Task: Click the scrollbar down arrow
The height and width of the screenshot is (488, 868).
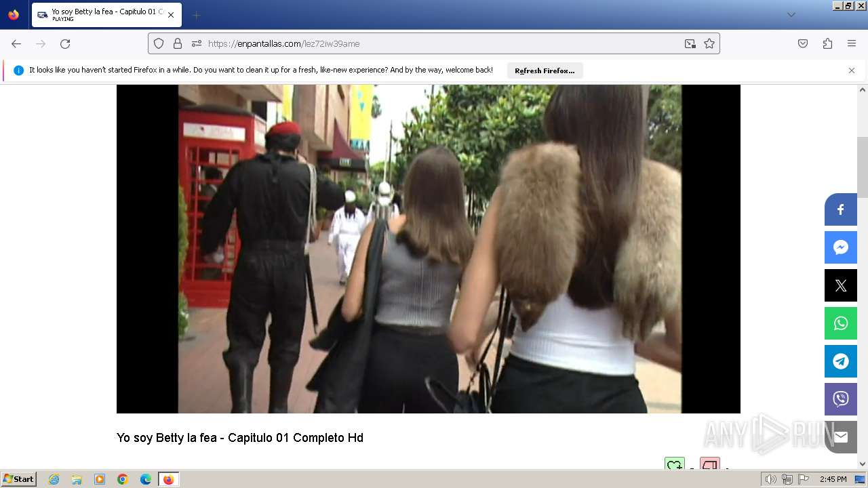Action: click(863, 464)
